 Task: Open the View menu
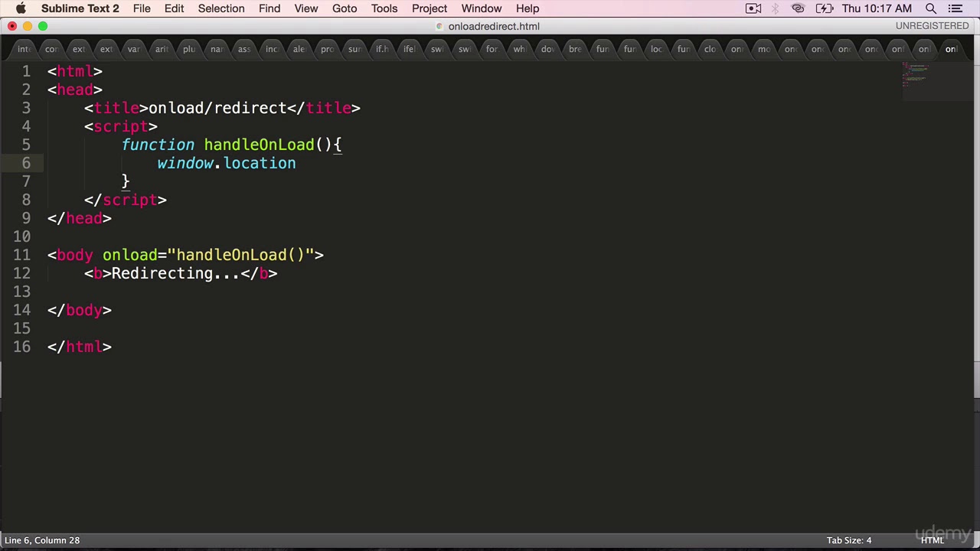pos(306,8)
